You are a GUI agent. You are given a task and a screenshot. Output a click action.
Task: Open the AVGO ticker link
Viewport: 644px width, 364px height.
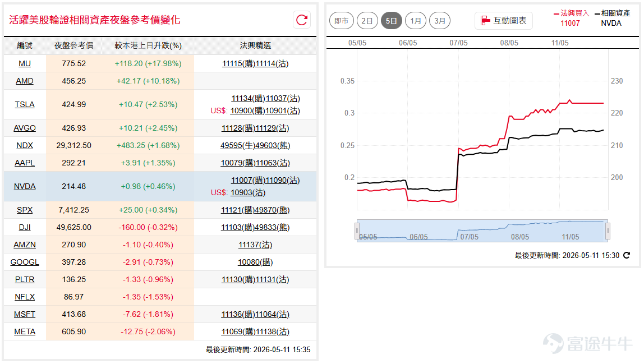click(25, 128)
